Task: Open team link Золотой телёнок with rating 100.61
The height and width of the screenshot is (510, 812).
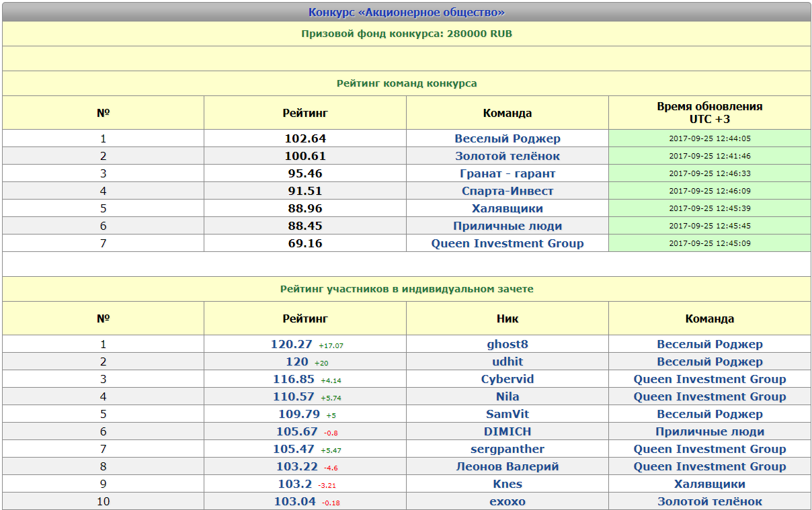Action: [507, 156]
